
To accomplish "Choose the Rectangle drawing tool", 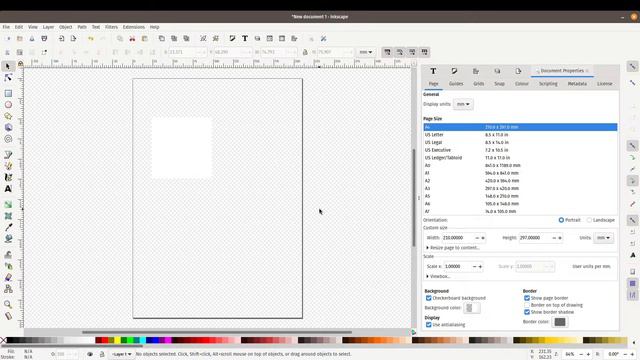I will pos(8,93).
